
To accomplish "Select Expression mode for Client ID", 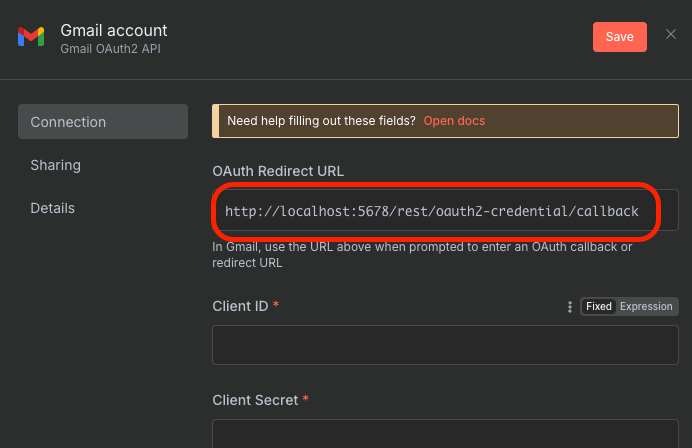I will click(x=646, y=306).
